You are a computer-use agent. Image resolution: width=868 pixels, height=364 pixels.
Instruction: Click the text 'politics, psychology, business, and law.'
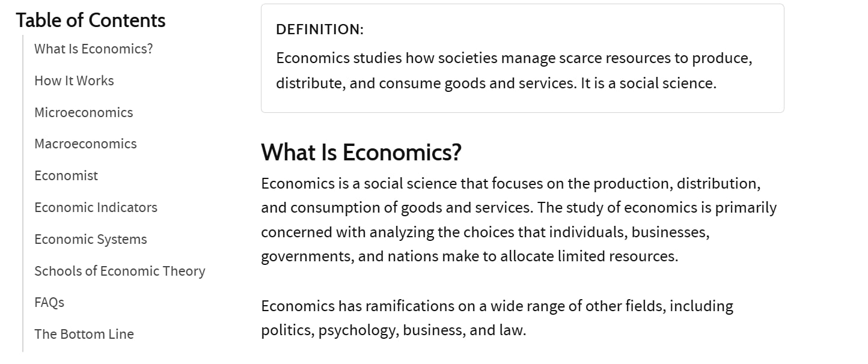coord(394,330)
